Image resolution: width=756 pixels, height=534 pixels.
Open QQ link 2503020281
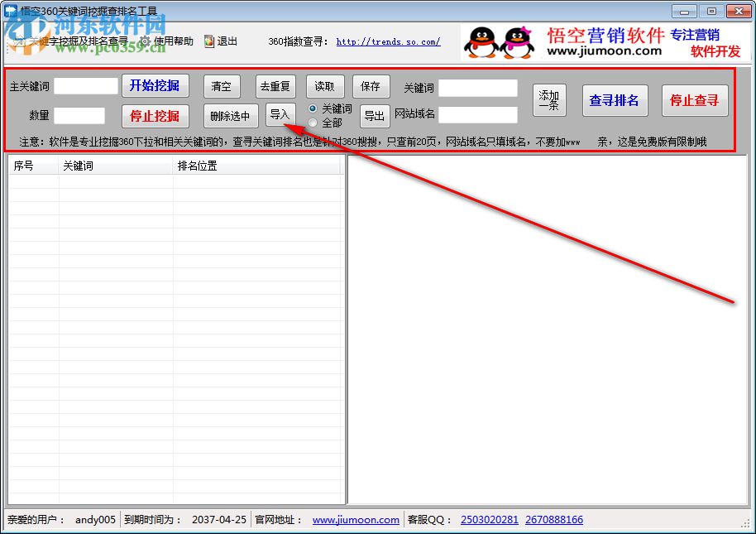coord(490,520)
